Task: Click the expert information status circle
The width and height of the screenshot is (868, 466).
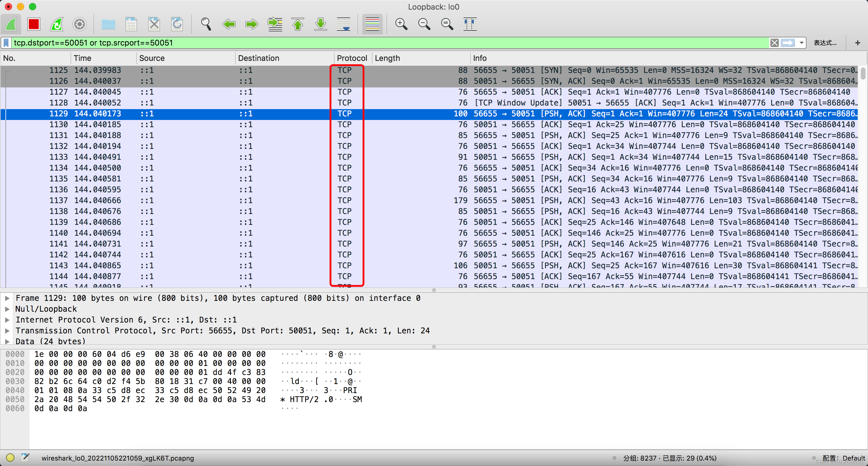Action: pyautogui.click(x=10, y=458)
